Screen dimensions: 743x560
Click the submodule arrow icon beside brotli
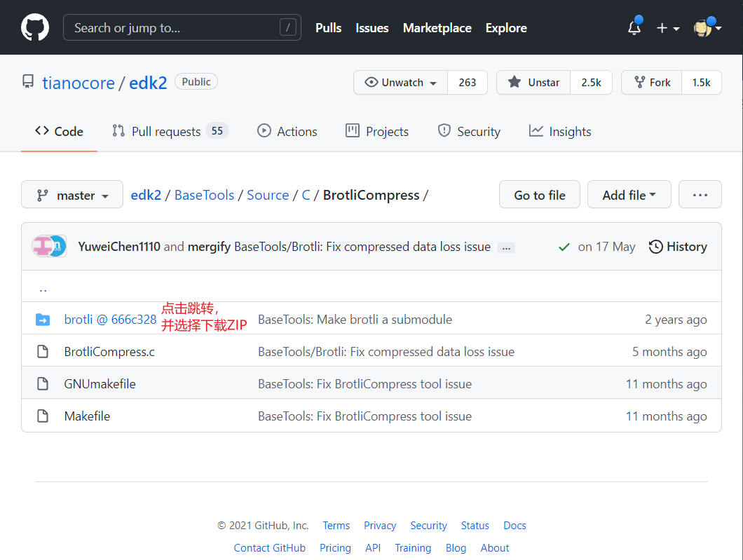point(42,319)
